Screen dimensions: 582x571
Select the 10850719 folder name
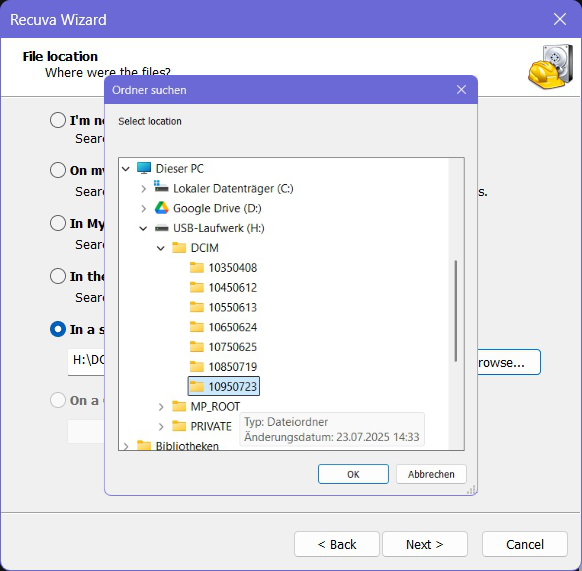tap(232, 366)
